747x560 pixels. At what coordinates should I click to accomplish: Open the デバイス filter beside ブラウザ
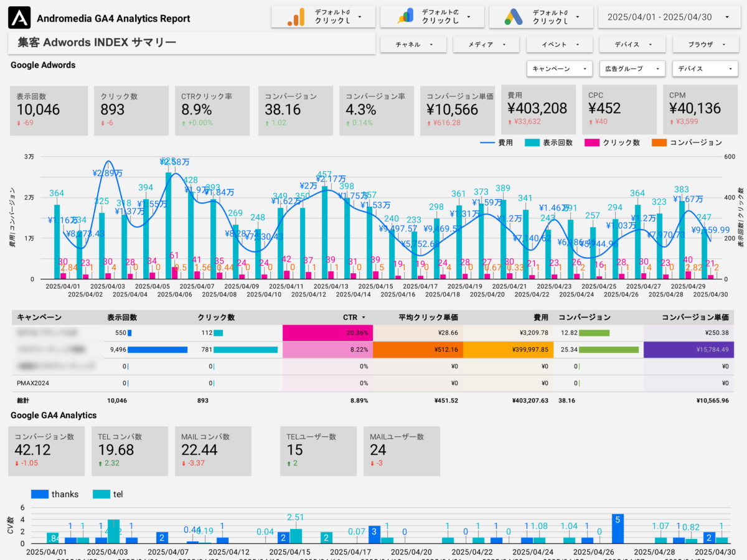pyautogui.click(x=633, y=45)
